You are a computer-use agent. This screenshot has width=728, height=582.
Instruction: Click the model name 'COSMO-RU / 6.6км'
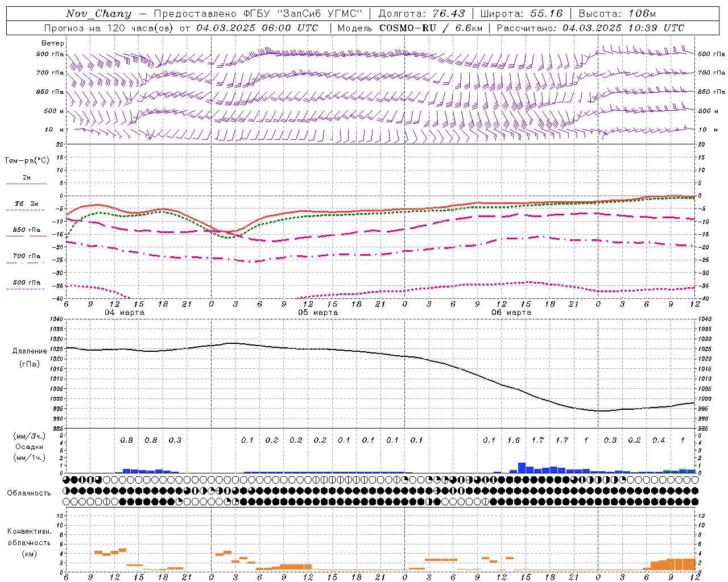point(431,28)
